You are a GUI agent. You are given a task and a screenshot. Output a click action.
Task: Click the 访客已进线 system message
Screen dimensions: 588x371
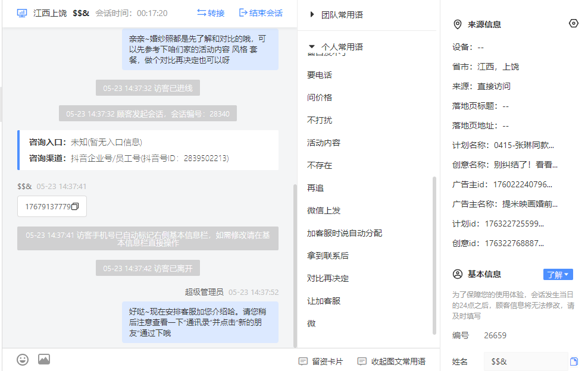tap(148, 88)
